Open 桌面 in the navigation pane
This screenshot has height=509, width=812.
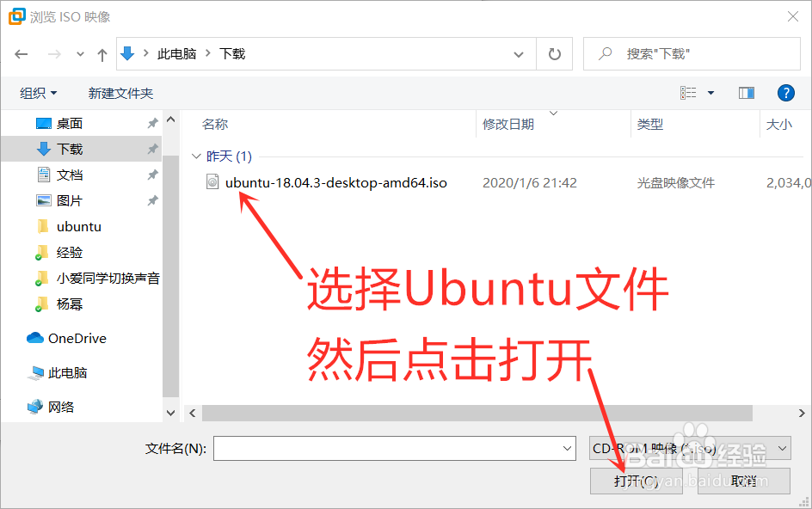(x=70, y=123)
